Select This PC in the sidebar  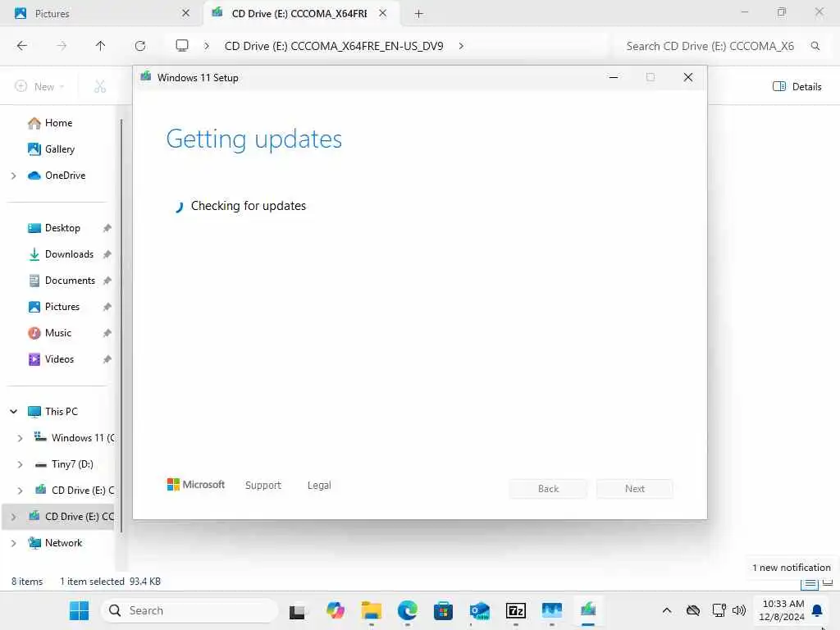pos(61,412)
